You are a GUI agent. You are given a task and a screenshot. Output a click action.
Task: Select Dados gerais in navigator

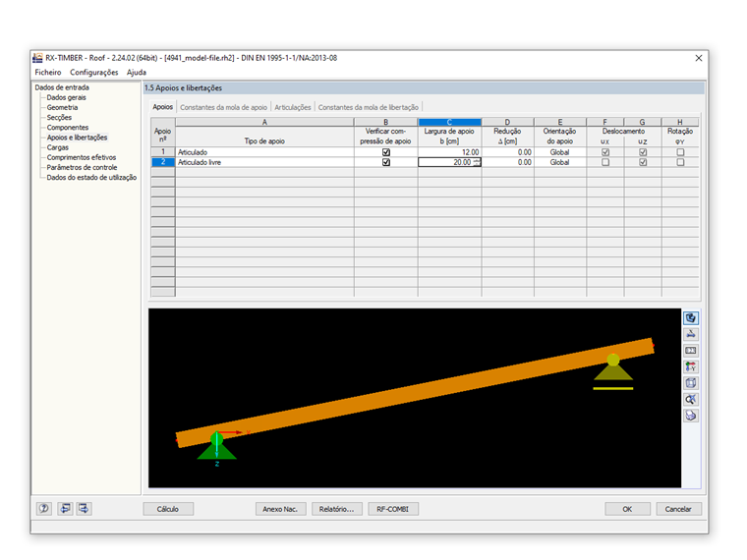click(66, 97)
